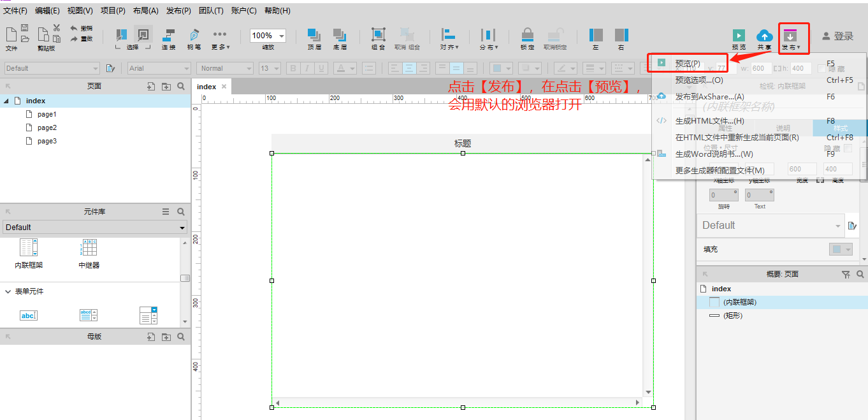Click the 登录 login button
The image size is (868, 420).
tap(837, 36)
